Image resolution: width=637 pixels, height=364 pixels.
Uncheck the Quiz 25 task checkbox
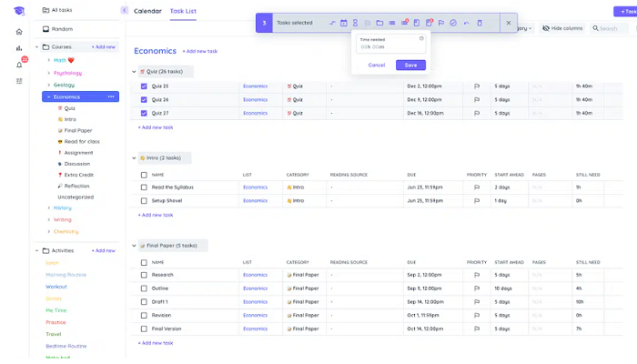pos(144,86)
